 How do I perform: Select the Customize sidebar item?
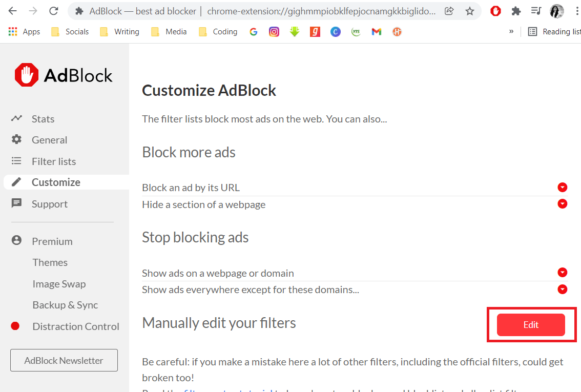67,182
